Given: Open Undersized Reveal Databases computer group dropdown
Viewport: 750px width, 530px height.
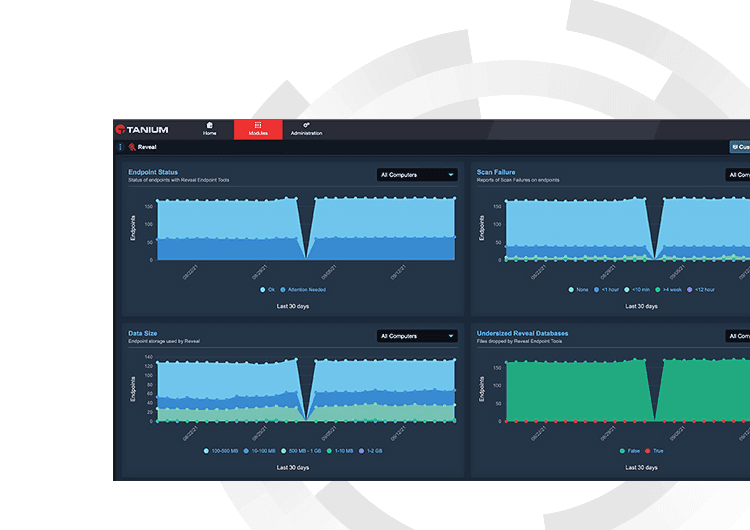Looking at the screenshot, I should (x=738, y=336).
